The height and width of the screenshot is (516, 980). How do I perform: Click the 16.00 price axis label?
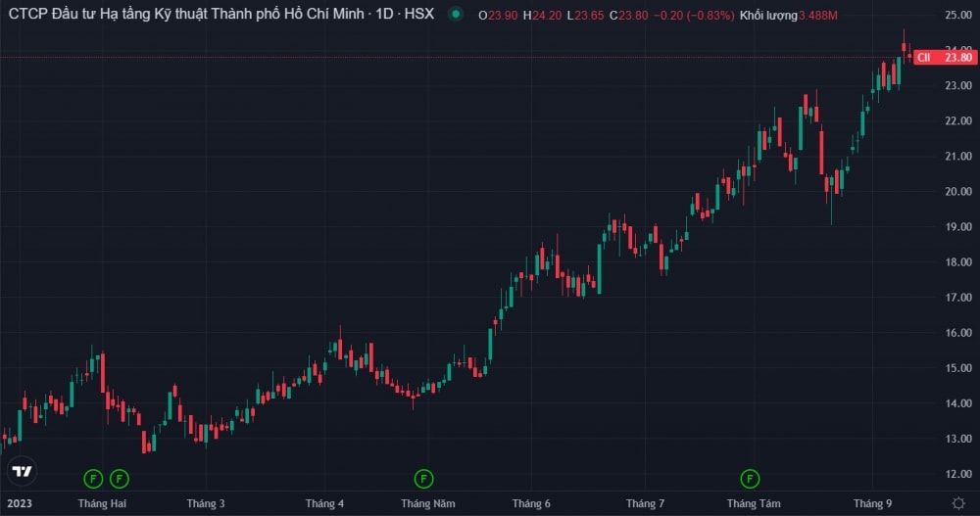click(958, 333)
